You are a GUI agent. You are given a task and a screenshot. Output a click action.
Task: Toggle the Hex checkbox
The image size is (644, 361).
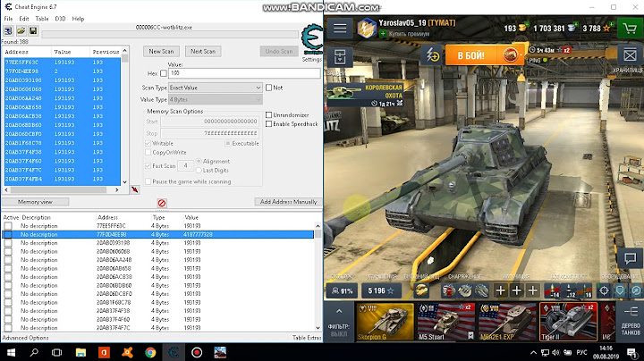[x=163, y=73]
